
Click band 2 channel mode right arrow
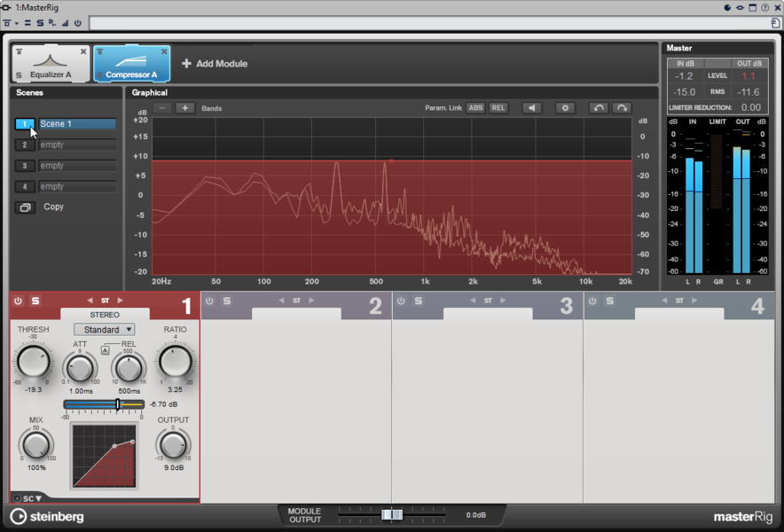point(311,301)
